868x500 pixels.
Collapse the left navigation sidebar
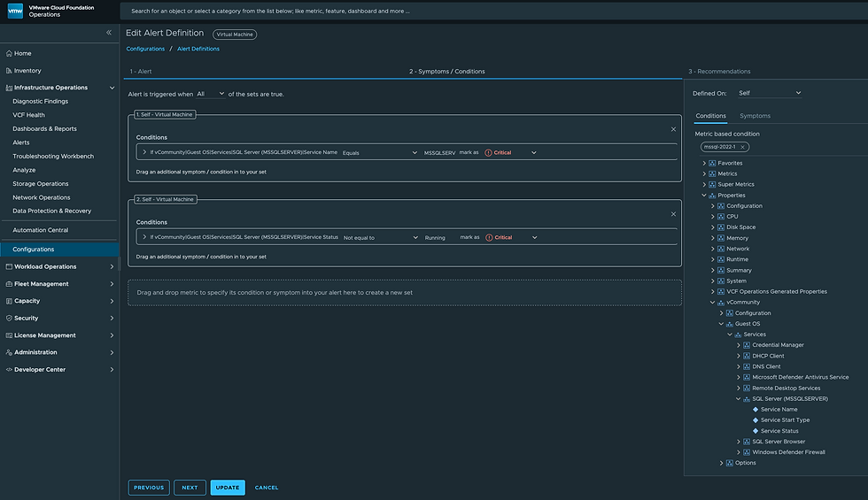pyautogui.click(x=109, y=33)
